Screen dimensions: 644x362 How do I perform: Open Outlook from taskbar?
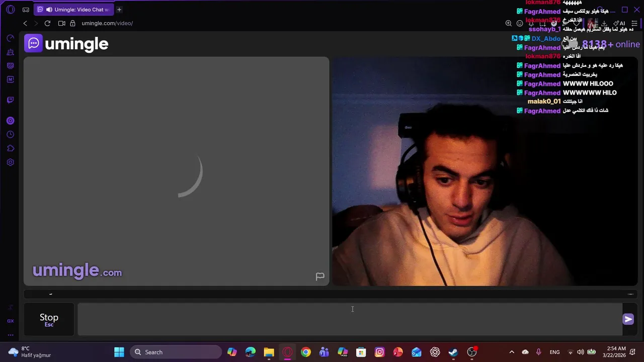click(417, 352)
